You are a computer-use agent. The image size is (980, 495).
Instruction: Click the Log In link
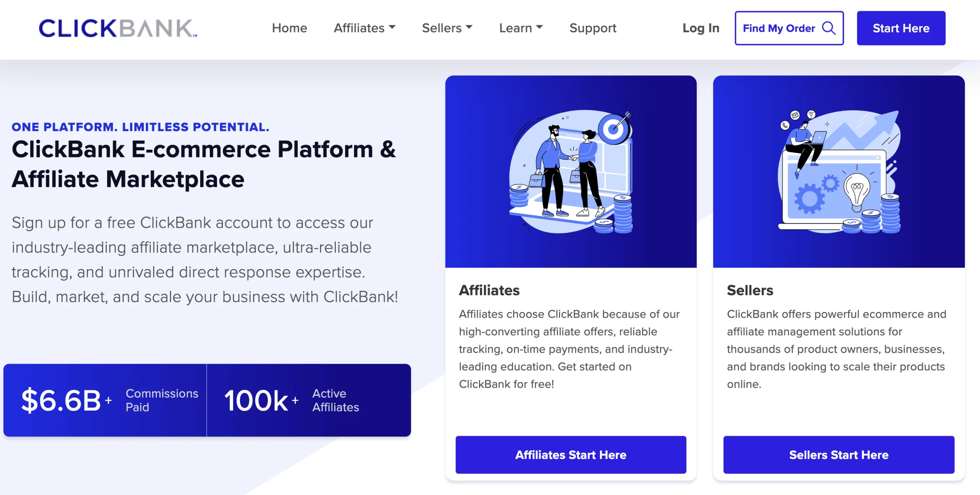(x=701, y=28)
